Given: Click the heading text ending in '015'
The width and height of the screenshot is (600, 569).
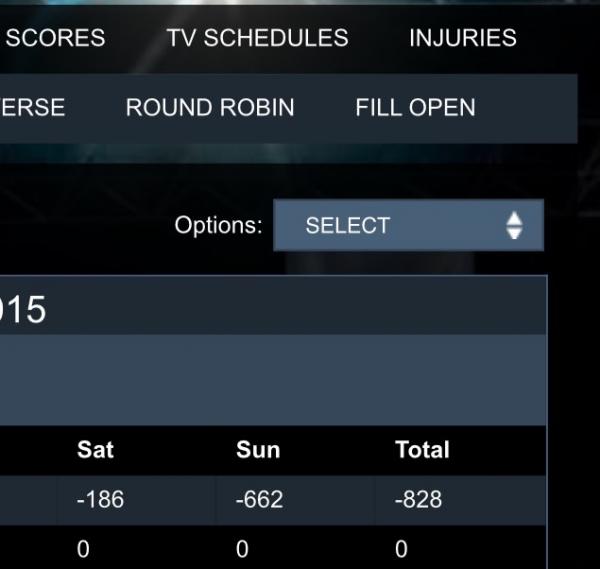Looking at the screenshot, I should pos(23,310).
